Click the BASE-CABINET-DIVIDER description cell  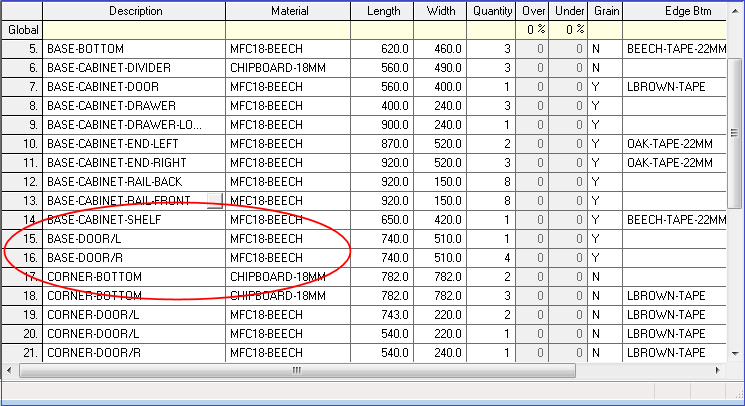pos(134,68)
